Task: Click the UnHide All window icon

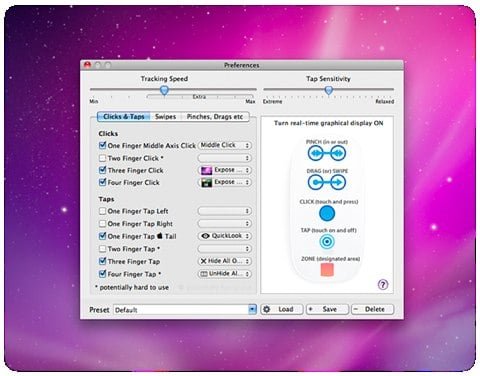Action: coord(203,274)
